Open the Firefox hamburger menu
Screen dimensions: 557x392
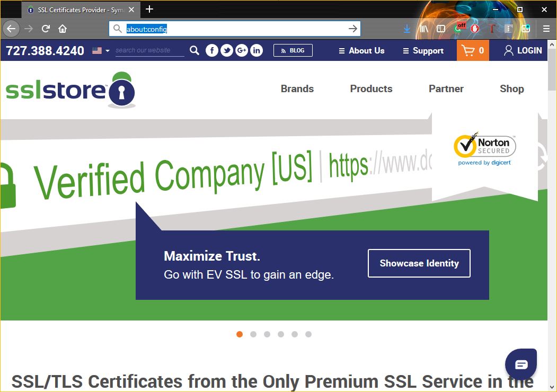(546, 29)
